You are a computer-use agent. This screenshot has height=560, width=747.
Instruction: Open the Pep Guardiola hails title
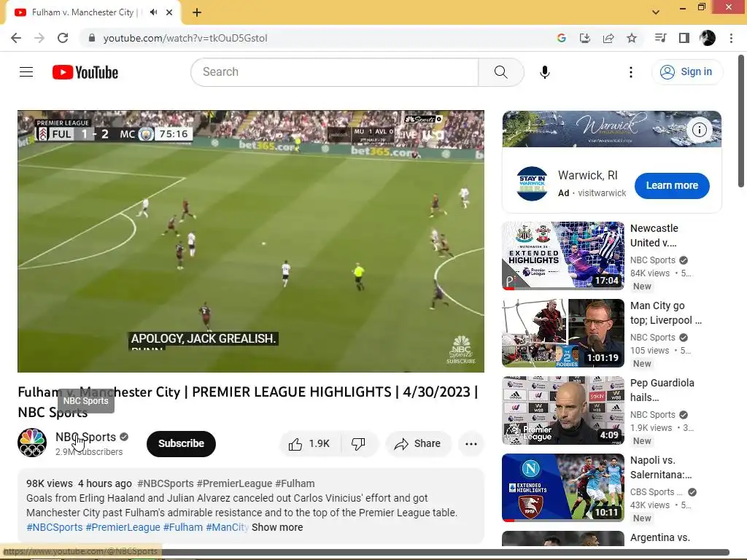tap(662, 390)
